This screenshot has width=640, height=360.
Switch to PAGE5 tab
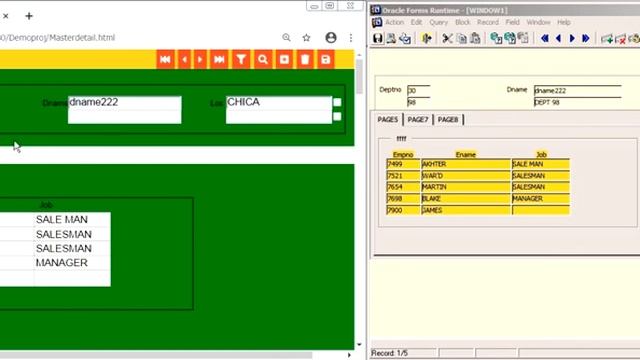388,119
